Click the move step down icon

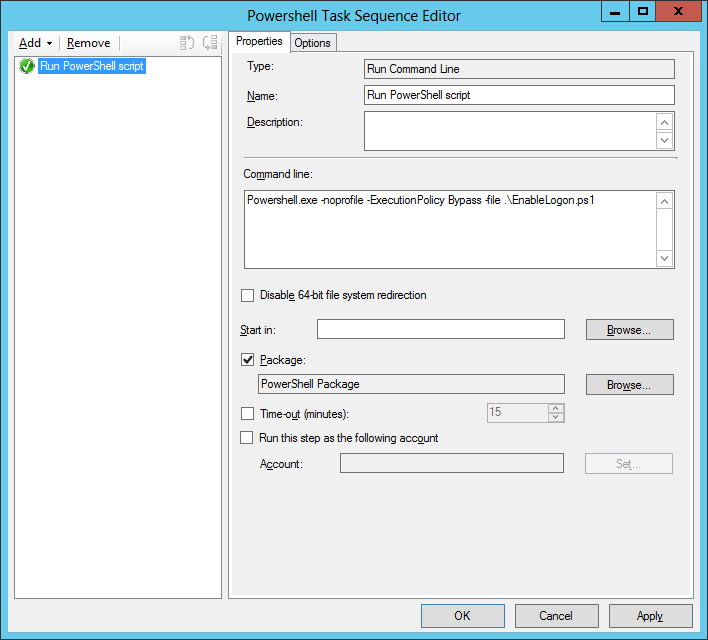point(210,43)
